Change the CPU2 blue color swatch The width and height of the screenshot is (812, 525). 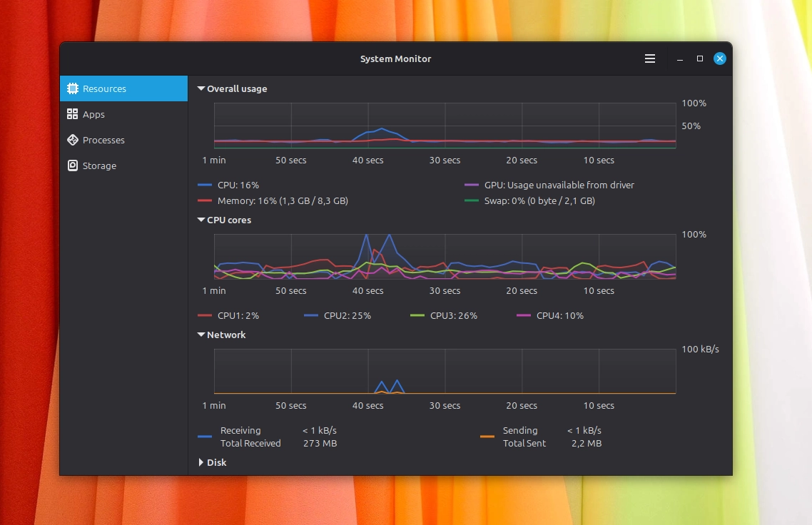tap(310, 315)
